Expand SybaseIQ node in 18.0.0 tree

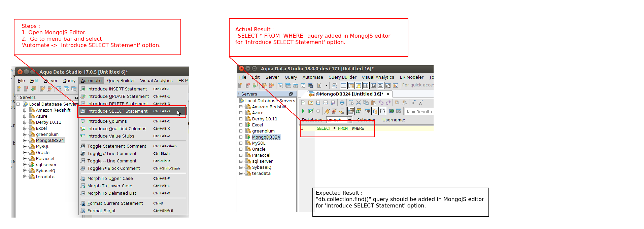click(241, 167)
